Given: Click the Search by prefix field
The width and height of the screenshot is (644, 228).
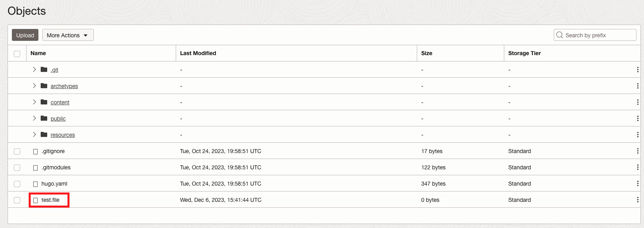Looking at the screenshot, I should click(x=598, y=35).
